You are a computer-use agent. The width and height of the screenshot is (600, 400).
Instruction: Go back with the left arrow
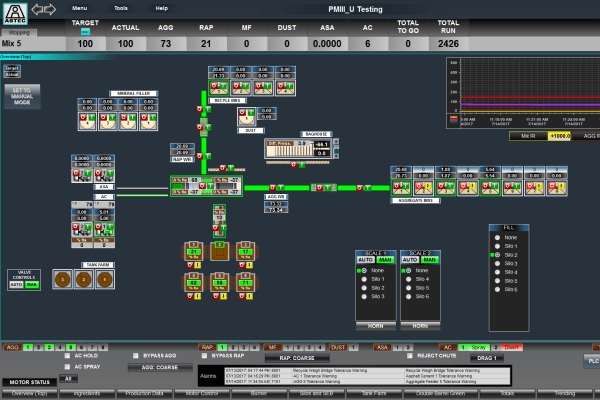[37, 9]
